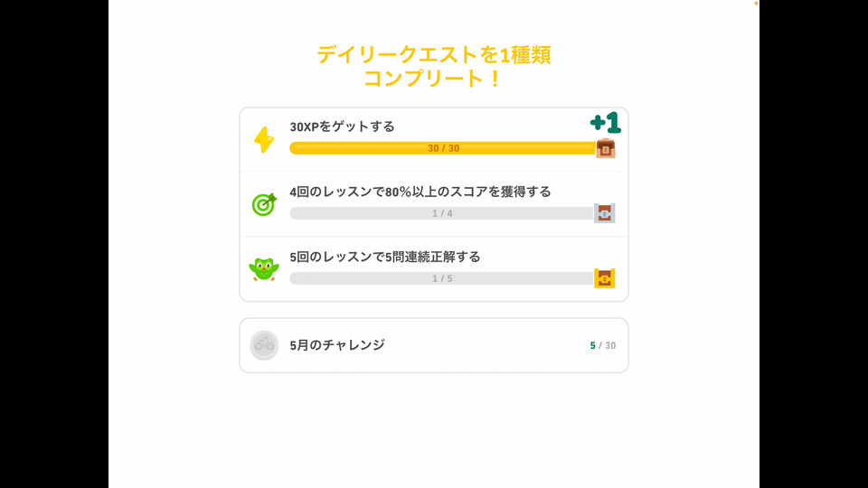The image size is (868, 488).
Task: Click the 1 / 5 streak progress bar
Action: point(442,278)
